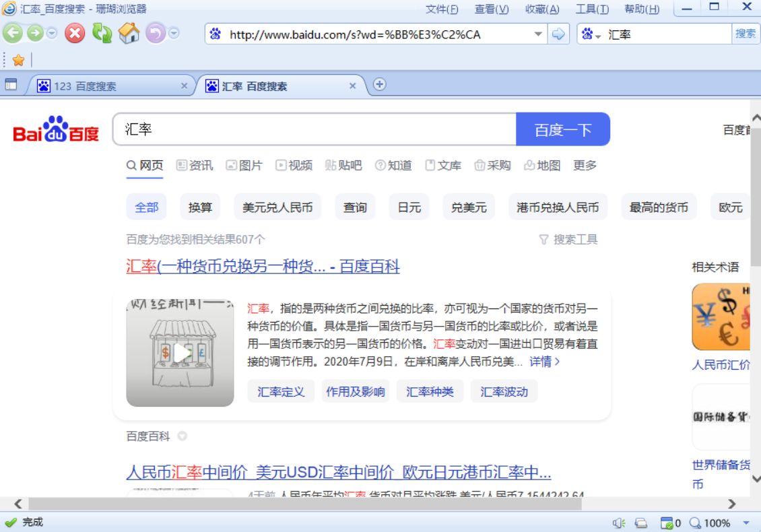Select the 图片 search category

[x=244, y=166]
